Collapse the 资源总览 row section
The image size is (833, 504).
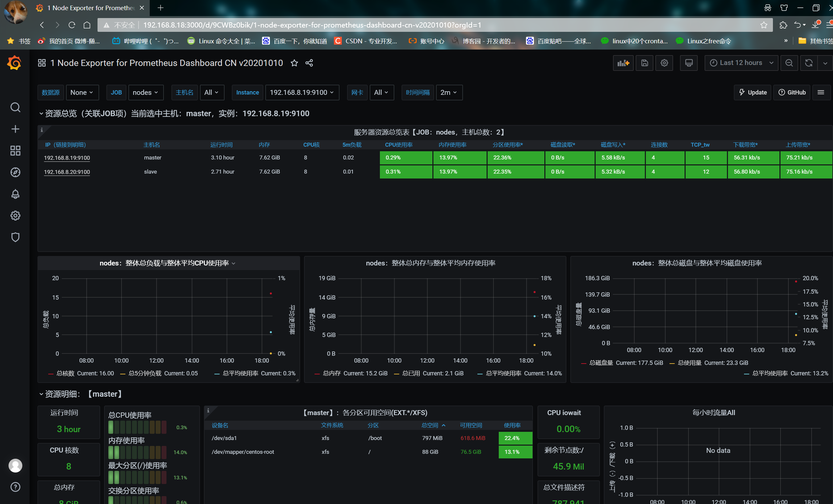click(174, 114)
